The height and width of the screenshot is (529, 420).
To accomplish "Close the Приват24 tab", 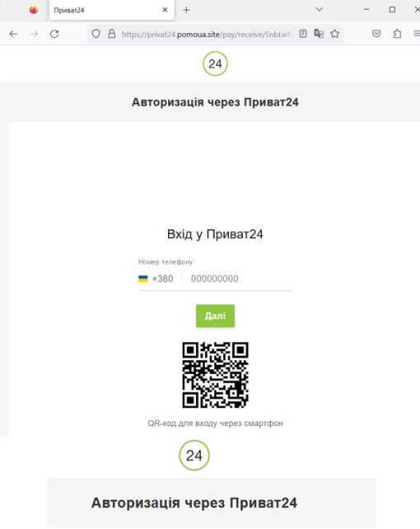I will [x=165, y=10].
